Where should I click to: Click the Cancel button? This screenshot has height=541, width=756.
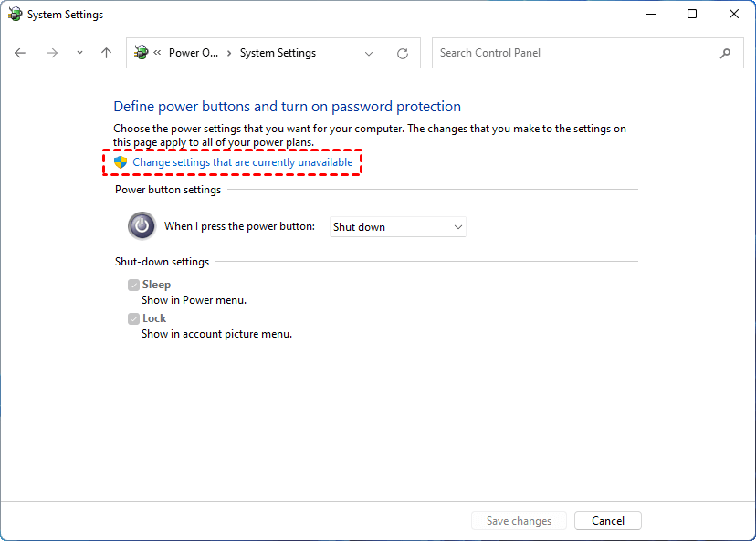607,521
